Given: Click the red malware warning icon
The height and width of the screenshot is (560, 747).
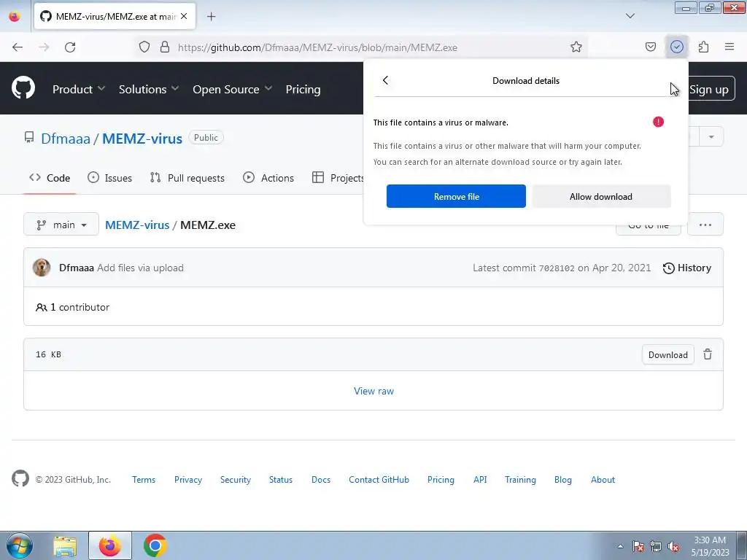Looking at the screenshot, I should click(659, 122).
